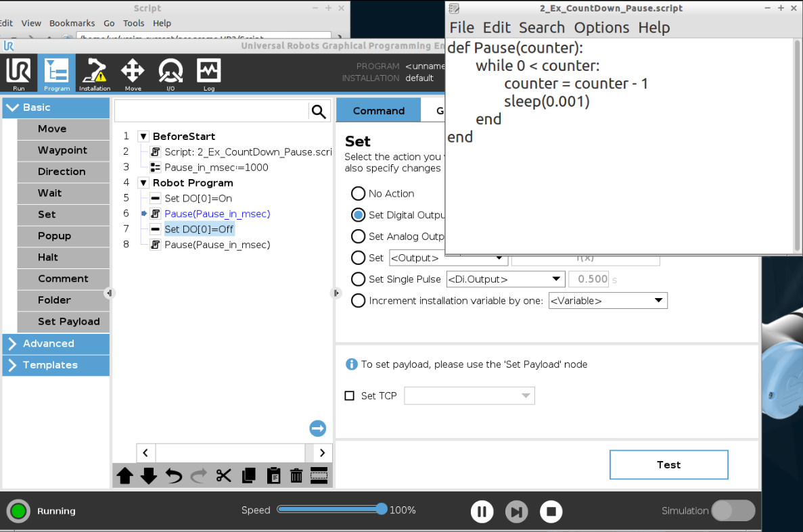Screen dimensions: 803x532
Task: Cut the selected node with scissors icon
Action: pyautogui.click(x=223, y=476)
